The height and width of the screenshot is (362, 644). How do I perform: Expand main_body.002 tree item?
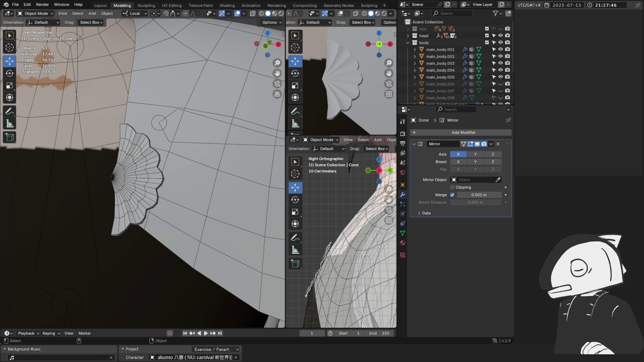415,56
